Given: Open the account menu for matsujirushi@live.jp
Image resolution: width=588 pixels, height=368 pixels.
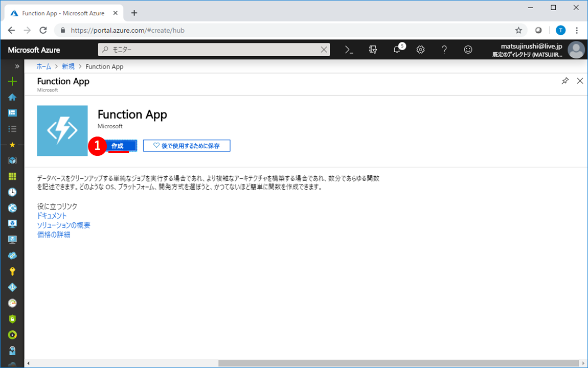Looking at the screenshot, I should [527, 50].
